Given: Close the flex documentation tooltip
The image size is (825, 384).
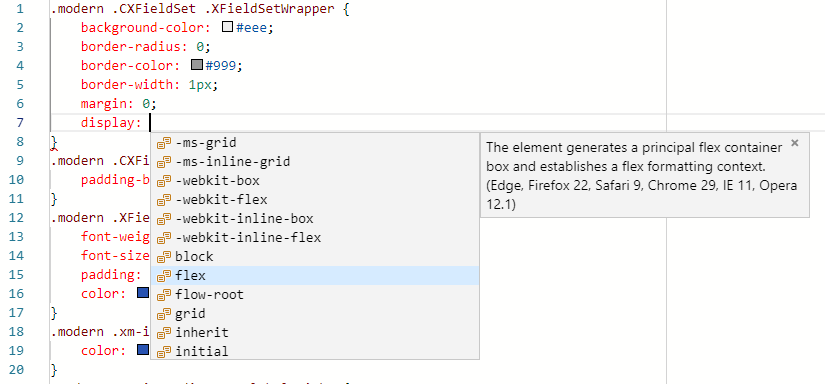Looking at the screenshot, I should [794, 143].
